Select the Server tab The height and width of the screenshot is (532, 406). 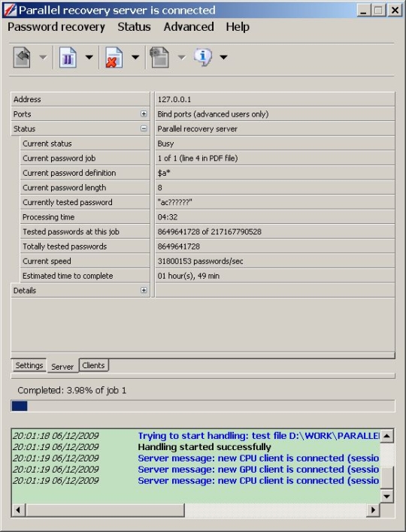click(x=62, y=367)
